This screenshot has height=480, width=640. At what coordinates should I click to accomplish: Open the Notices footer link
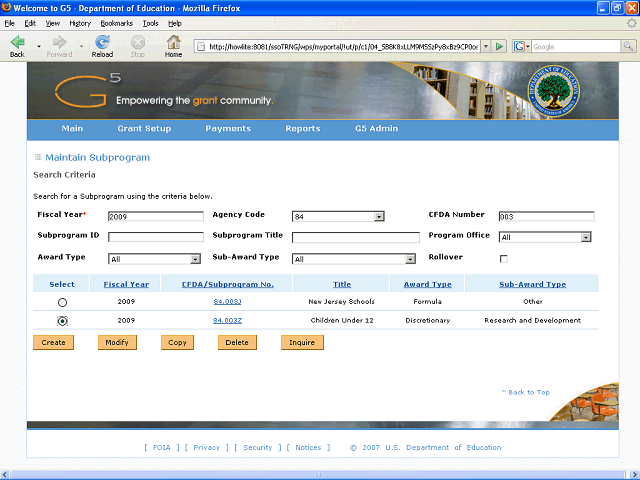click(308, 447)
